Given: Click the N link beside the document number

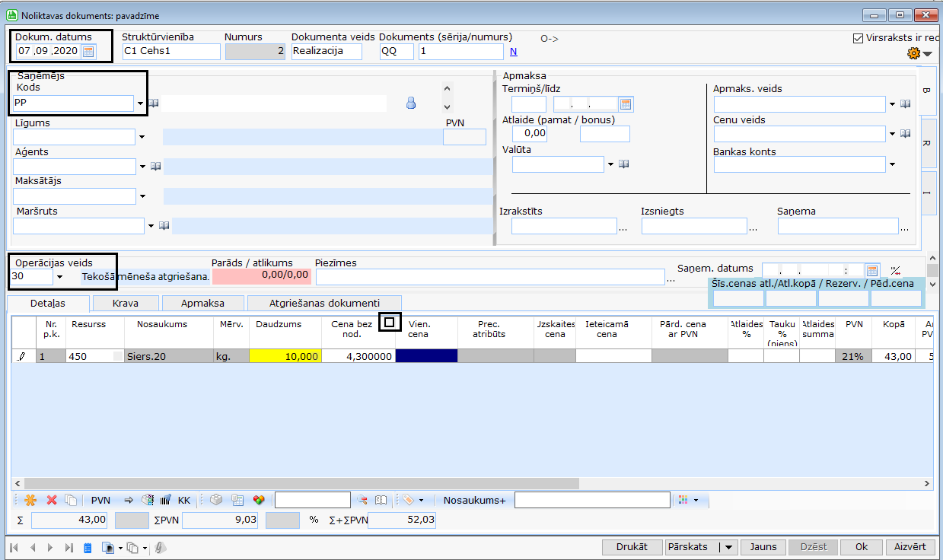Looking at the screenshot, I should click(x=513, y=52).
